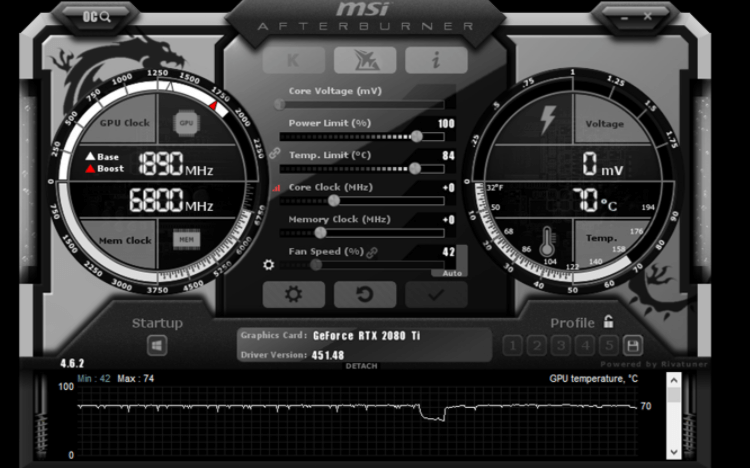This screenshot has width=750, height=468.
Task: Select profile slot 1
Action: pos(512,346)
